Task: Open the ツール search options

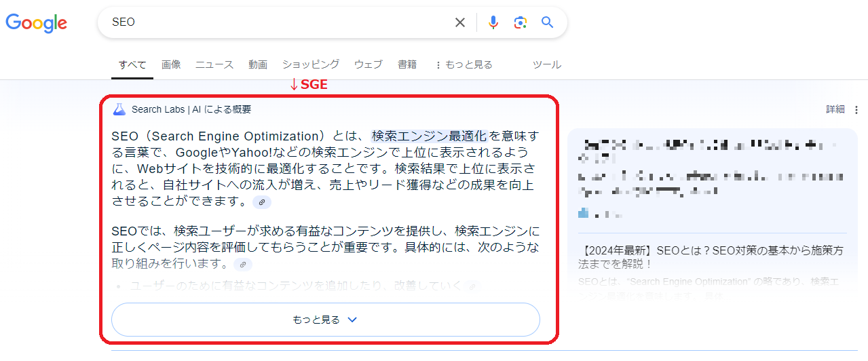Action: point(547,65)
